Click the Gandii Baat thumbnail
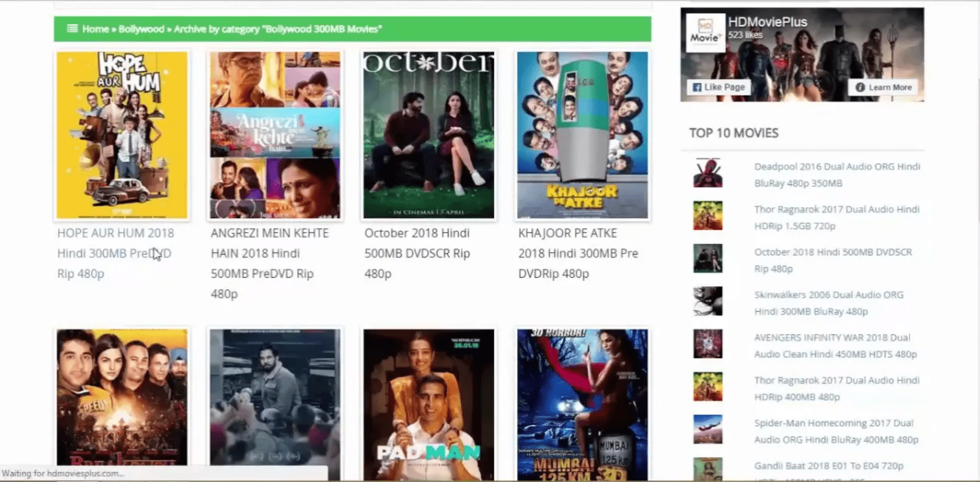This screenshot has height=482, width=980. pyautogui.click(x=707, y=469)
